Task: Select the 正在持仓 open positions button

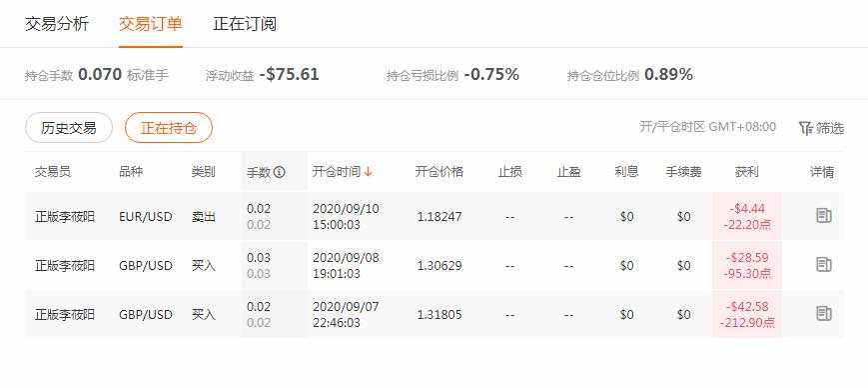Action: (169, 128)
